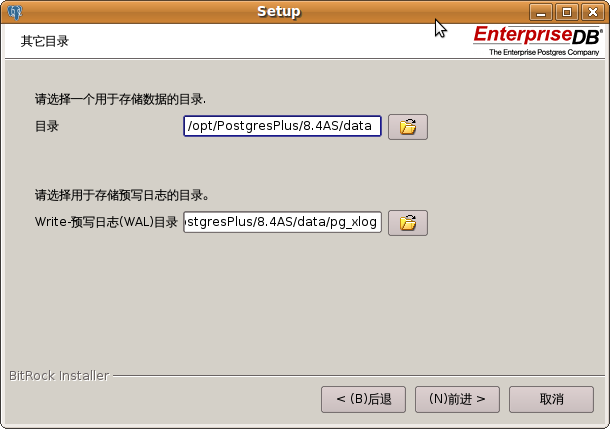
Task: Open folder browser for data directory
Action: point(408,127)
